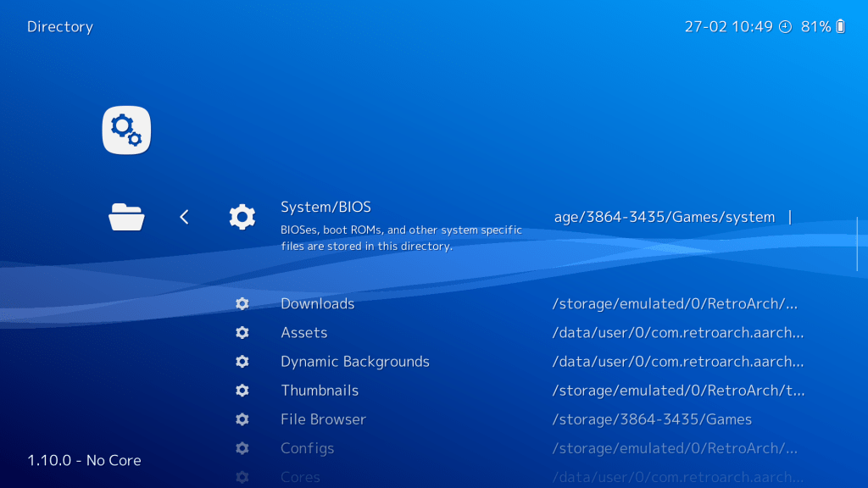This screenshot has height=488, width=868.
Task: Click the gear icon next to Assets
Action: pyautogui.click(x=242, y=332)
